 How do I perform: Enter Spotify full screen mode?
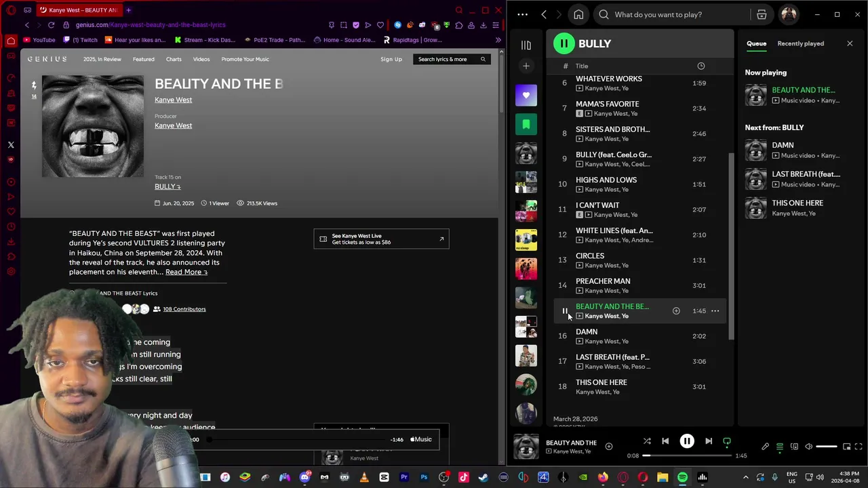(859, 447)
